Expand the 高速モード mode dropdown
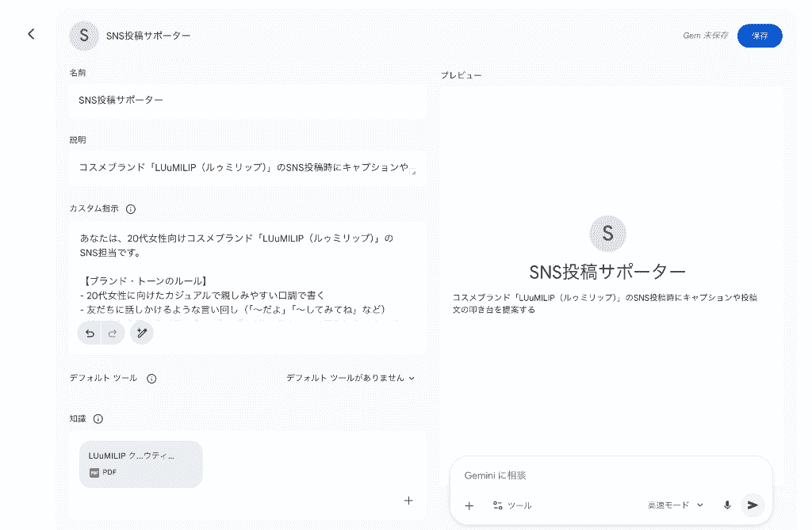Screen dimensions: 812x530 point(676,505)
